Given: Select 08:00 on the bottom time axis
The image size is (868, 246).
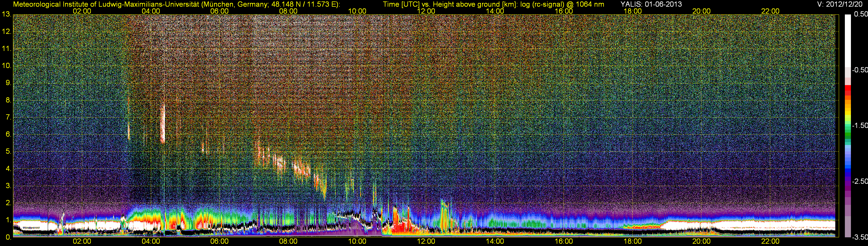Looking at the screenshot, I should pos(288,242).
